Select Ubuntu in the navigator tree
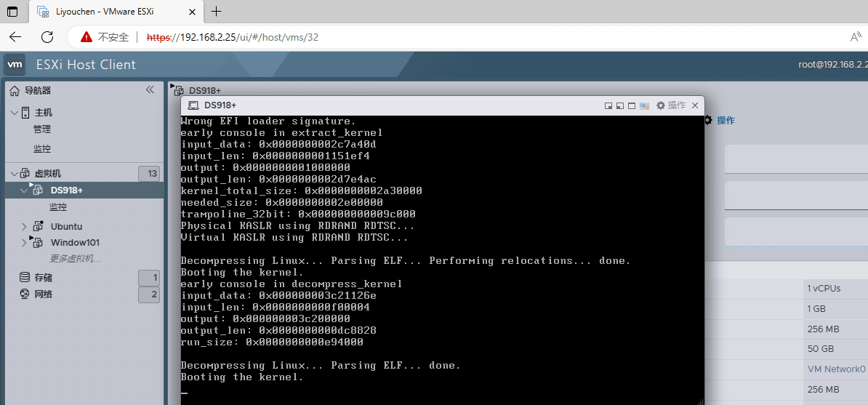 [66, 226]
